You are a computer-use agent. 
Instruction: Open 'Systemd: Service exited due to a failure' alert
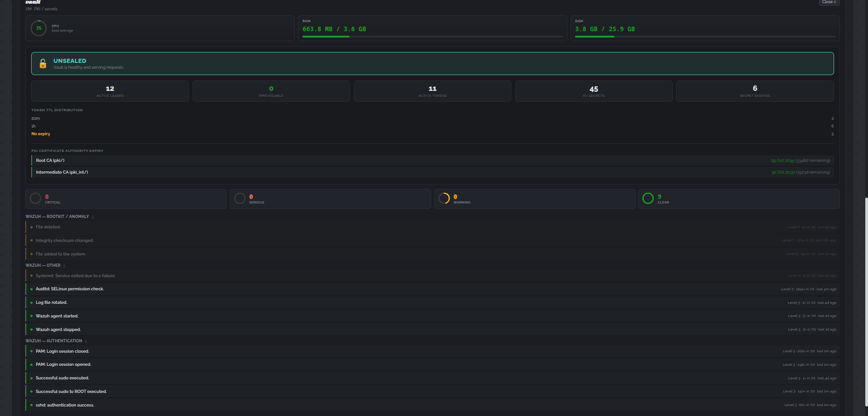pyautogui.click(x=433, y=276)
